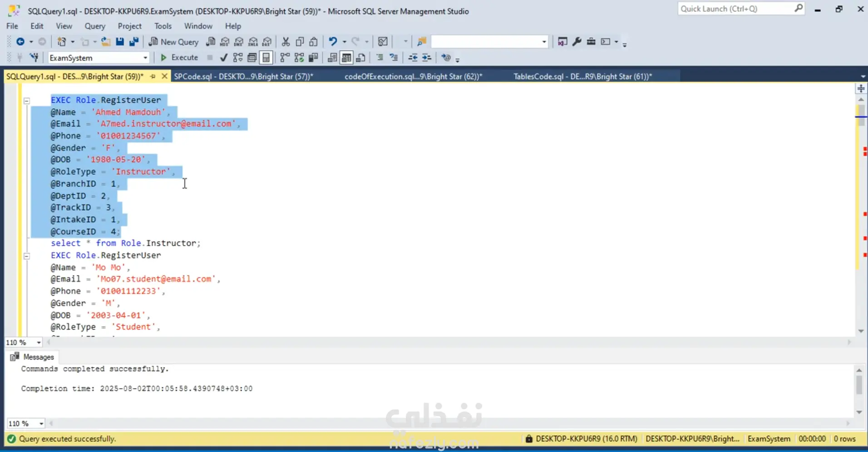The width and height of the screenshot is (868, 452).
Task: Copy the selected text
Action: point(300,42)
